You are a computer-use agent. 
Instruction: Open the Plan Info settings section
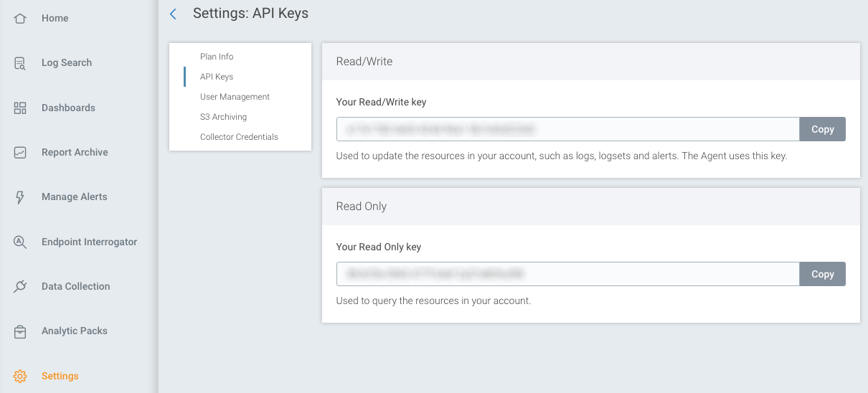click(x=217, y=57)
